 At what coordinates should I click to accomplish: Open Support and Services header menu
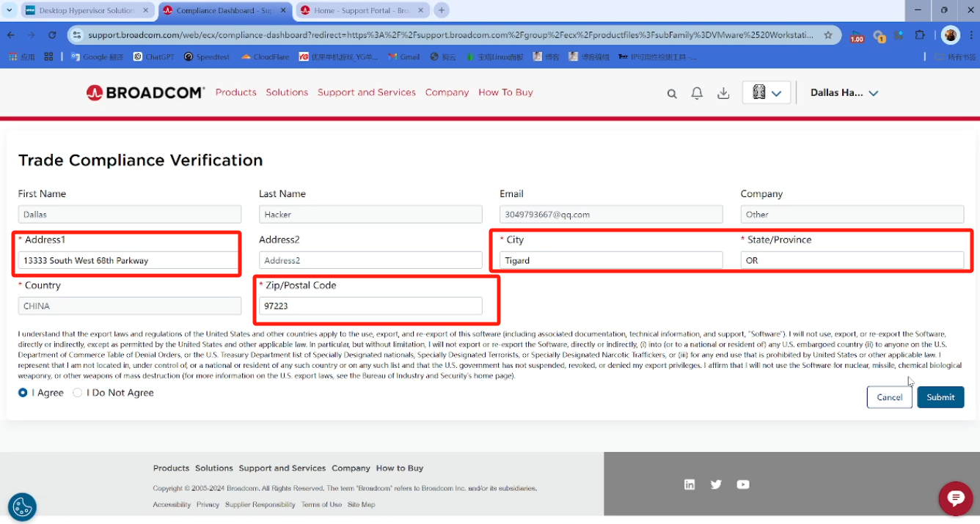coord(367,92)
